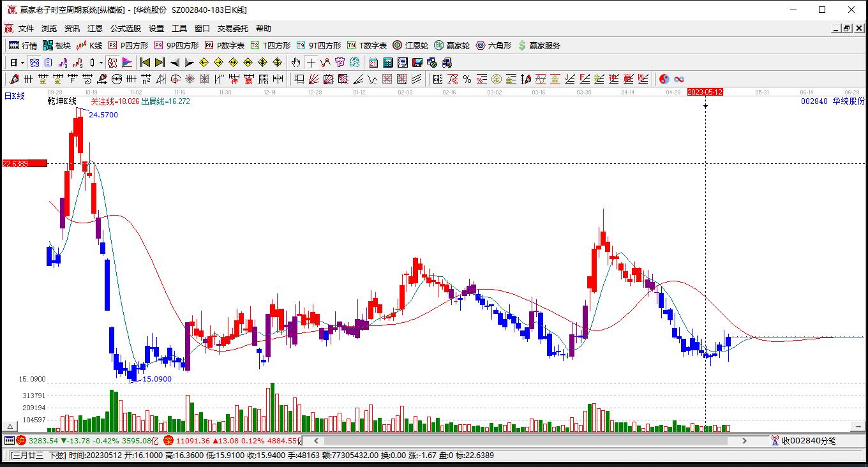
Task: Open the T数字表 table
Action: [367, 45]
